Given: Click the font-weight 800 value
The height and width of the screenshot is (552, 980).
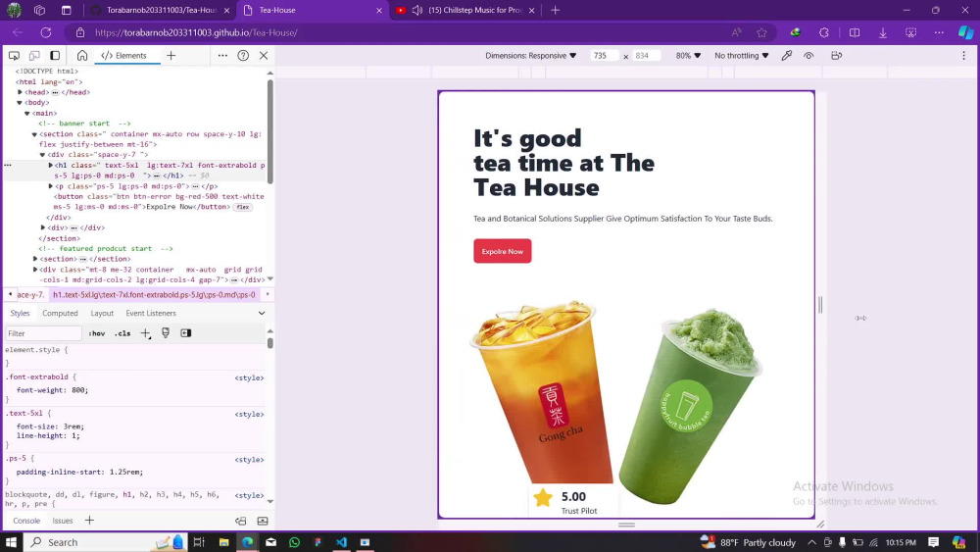Looking at the screenshot, I should coord(78,390).
